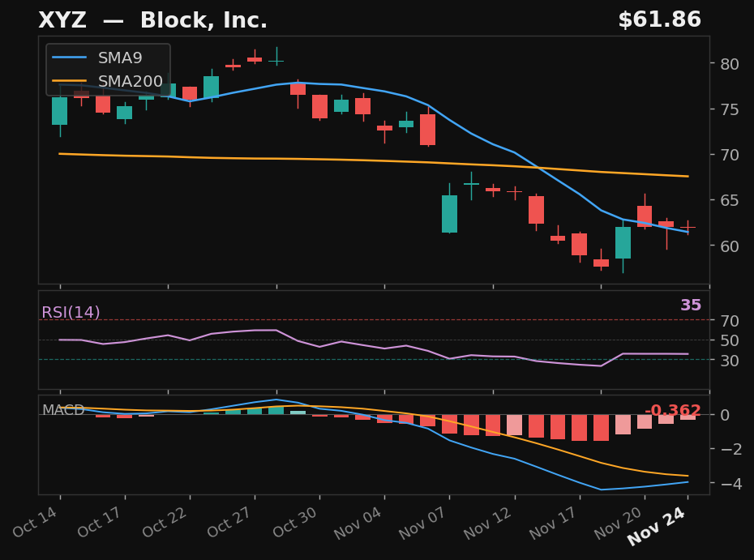Click the Nov 17 date label

point(554,523)
